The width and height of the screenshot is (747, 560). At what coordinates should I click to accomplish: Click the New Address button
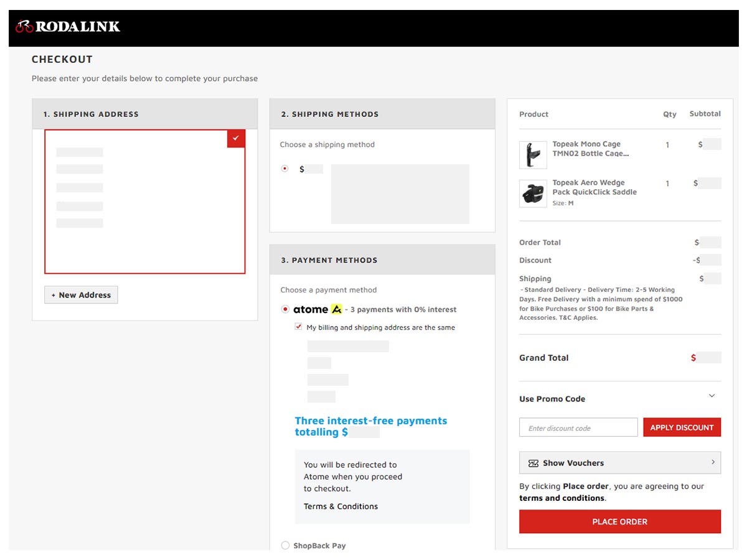(x=81, y=295)
